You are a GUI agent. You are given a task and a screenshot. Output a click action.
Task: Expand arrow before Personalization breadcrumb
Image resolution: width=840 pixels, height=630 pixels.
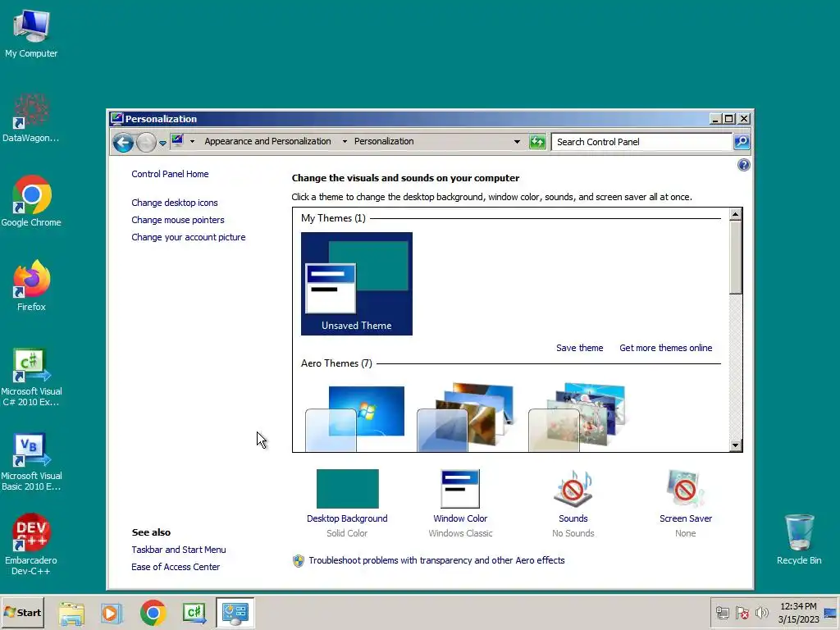point(345,141)
